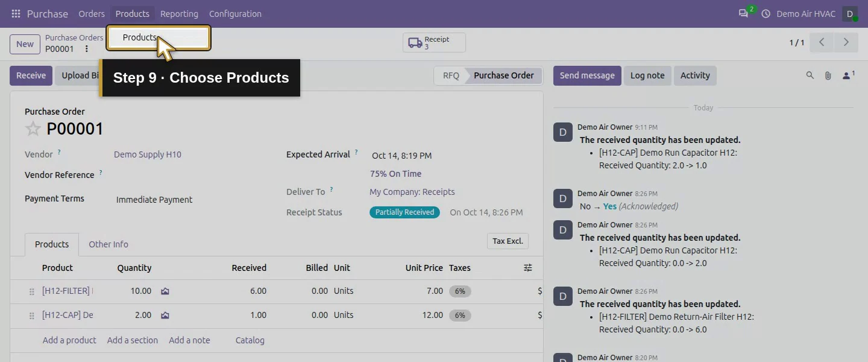Show Deliver To help tooltip
The width and height of the screenshot is (868, 362).
point(331,190)
